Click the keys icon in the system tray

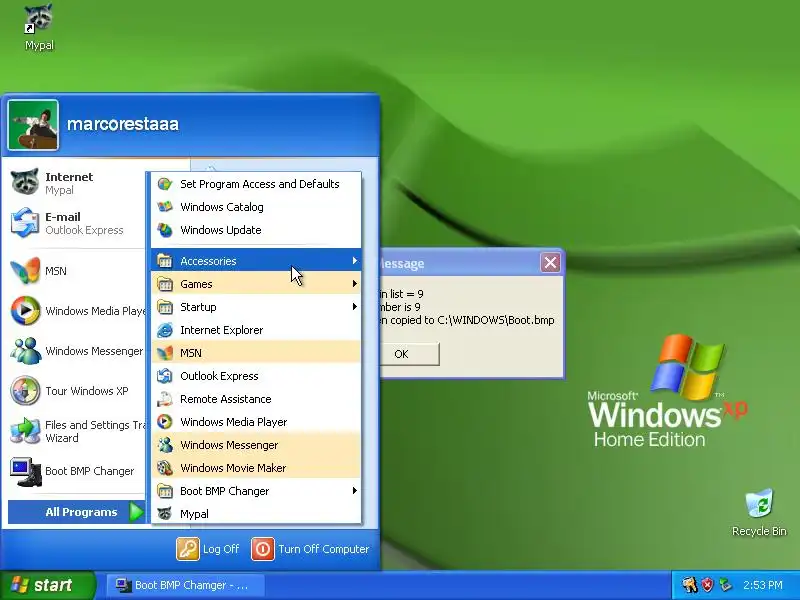coord(690,585)
